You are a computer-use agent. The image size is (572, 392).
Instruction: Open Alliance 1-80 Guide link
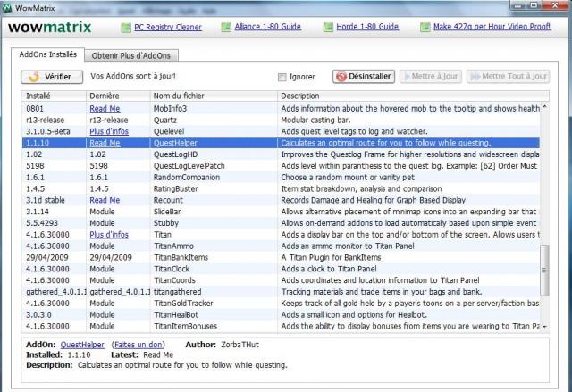268,27
